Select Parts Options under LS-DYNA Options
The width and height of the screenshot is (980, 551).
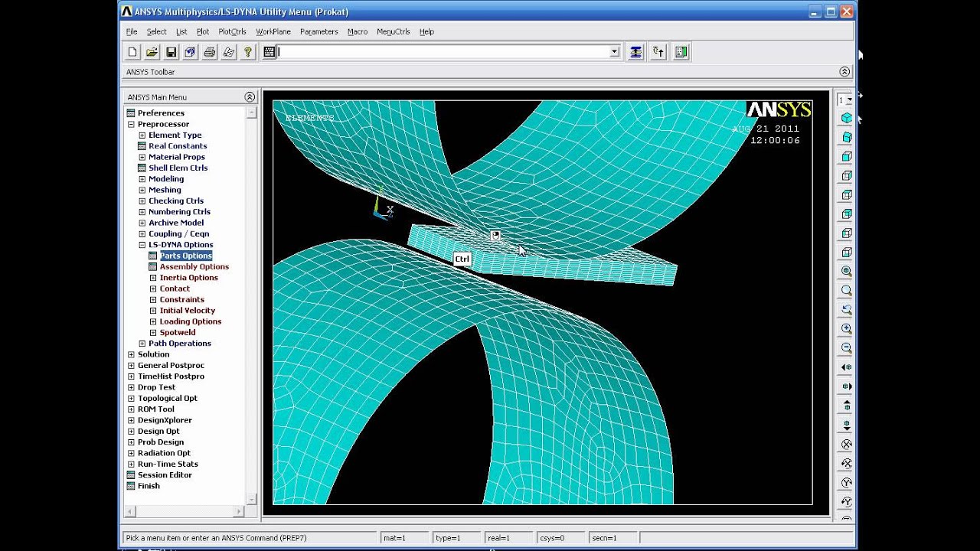point(186,256)
